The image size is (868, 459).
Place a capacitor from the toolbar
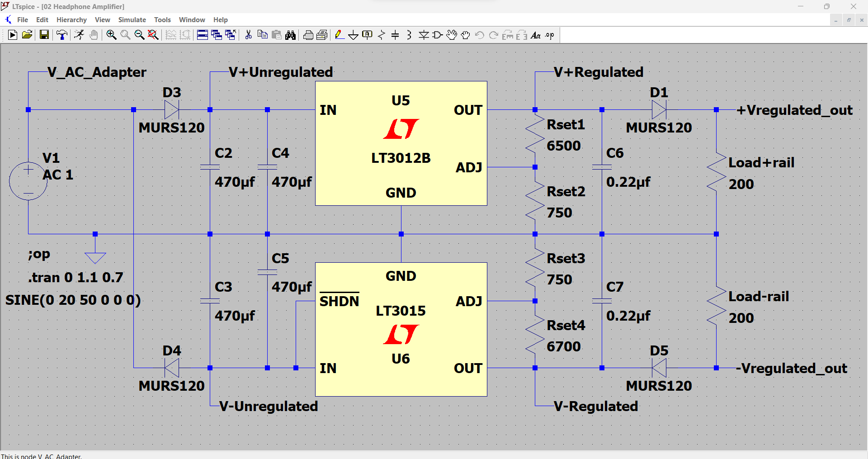click(x=395, y=35)
